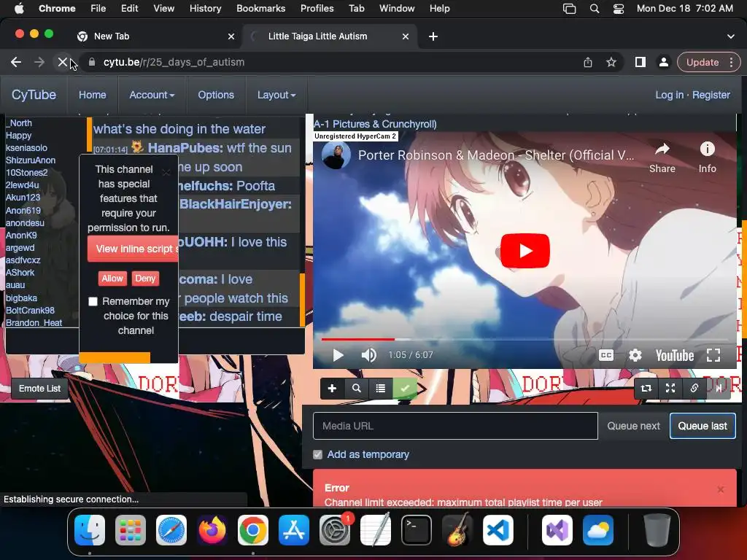Click the YouTube logo in player
Image resolution: width=747 pixels, height=560 pixels.
coord(675,355)
